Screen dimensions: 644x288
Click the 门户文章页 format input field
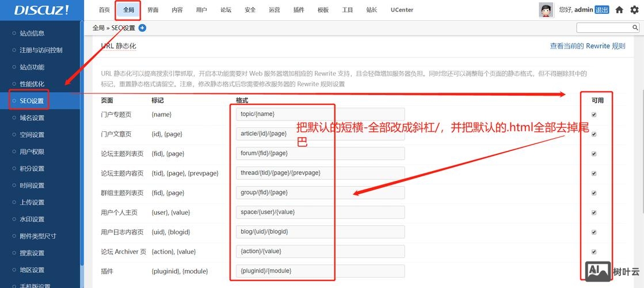(319, 134)
